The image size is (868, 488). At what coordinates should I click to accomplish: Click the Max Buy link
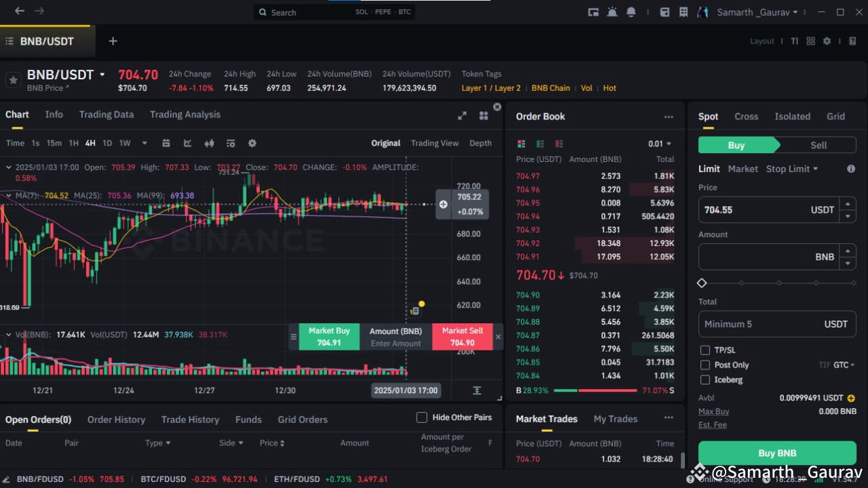click(x=713, y=411)
